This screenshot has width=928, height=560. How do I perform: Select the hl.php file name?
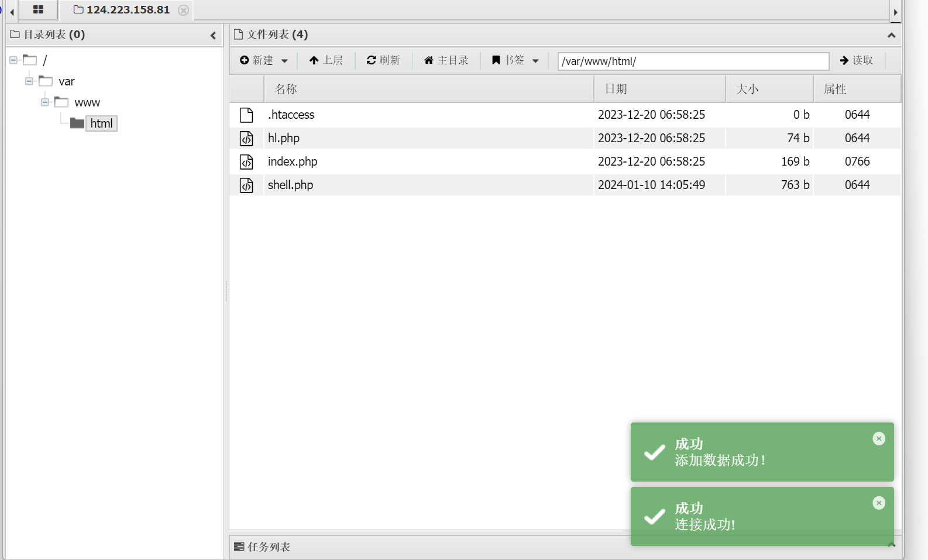click(284, 138)
